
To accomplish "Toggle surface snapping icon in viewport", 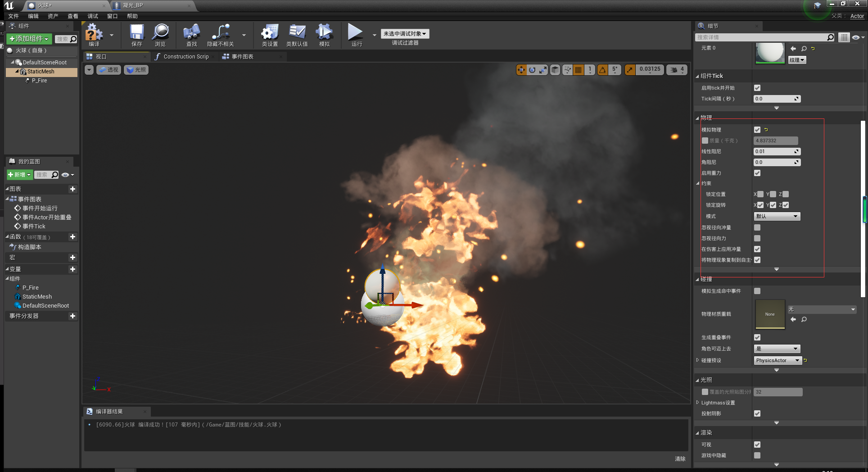I will pos(567,70).
